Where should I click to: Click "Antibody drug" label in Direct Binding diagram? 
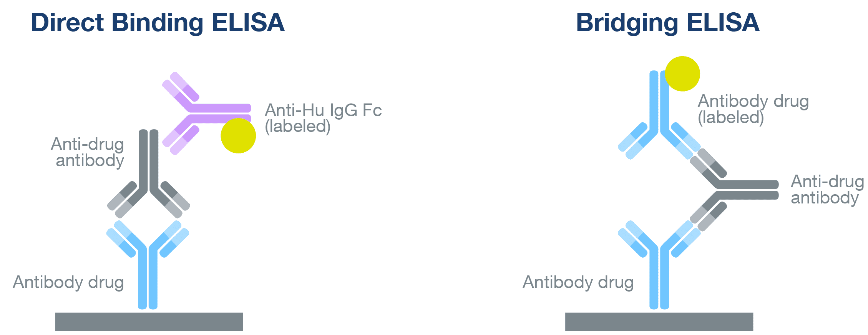pyautogui.click(x=68, y=282)
